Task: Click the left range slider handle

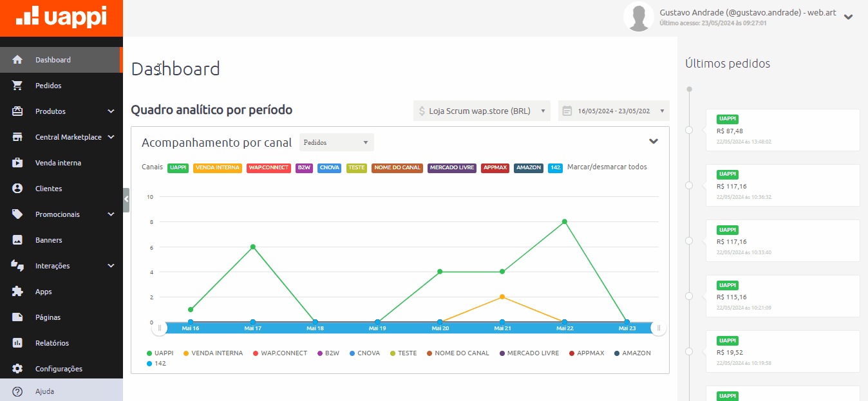Action: (160, 328)
